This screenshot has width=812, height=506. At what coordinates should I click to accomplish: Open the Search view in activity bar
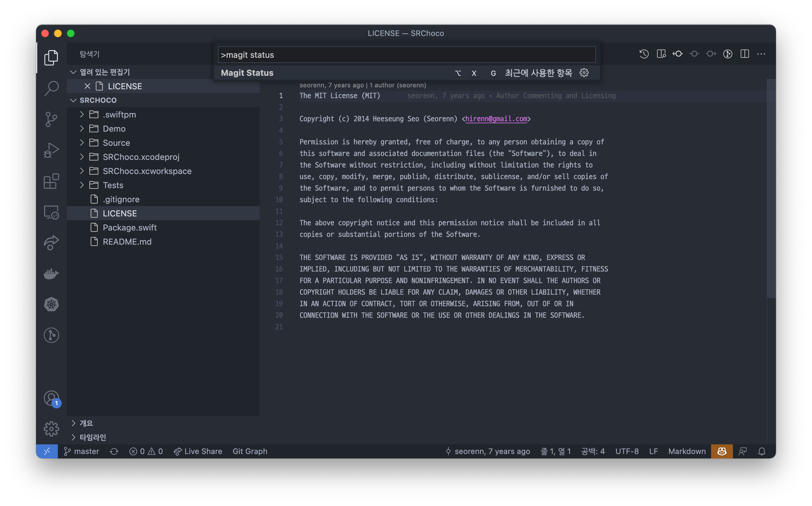[x=51, y=88]
